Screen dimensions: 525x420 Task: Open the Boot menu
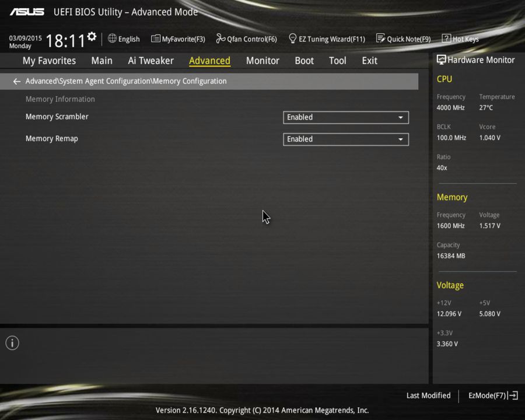click(x=304, y=60)
